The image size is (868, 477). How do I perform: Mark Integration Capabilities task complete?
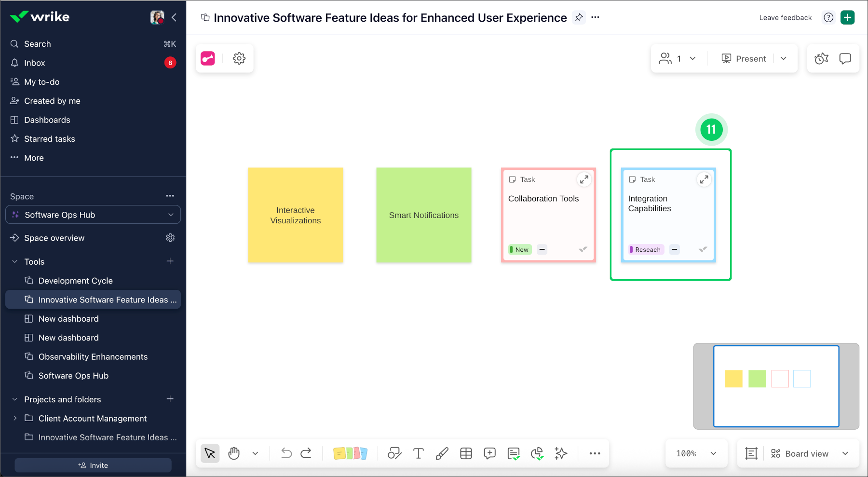pyautogui.click(x=703, y=249)
